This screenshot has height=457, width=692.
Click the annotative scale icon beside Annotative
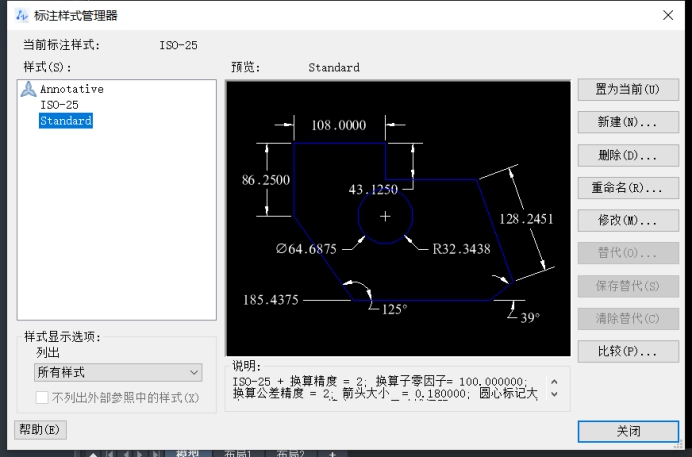[28, 89]
